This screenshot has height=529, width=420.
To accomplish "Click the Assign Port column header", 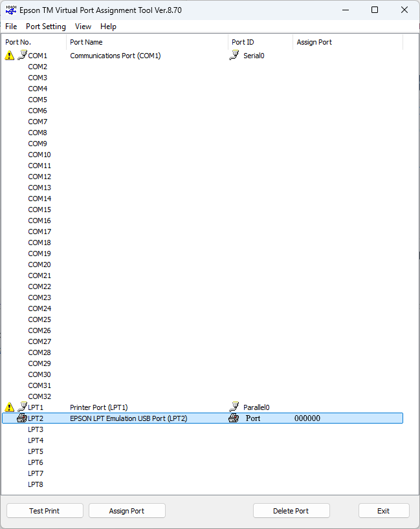I will pyautogui.click(x=348, y=42).
